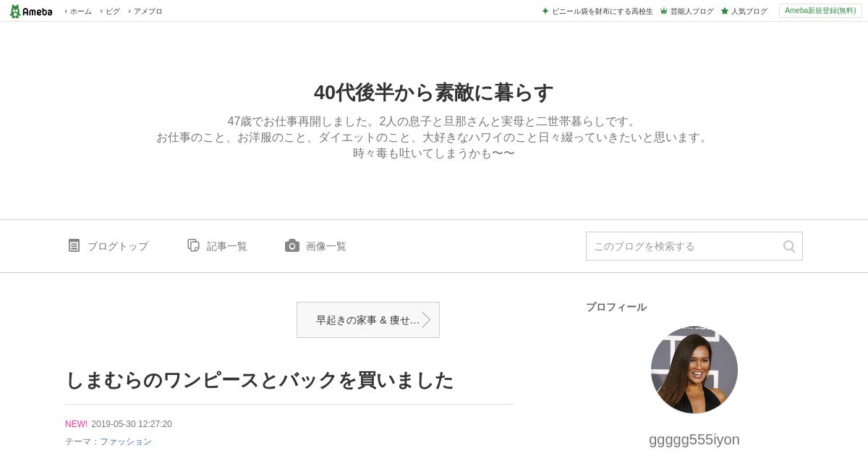Go to next article 早起きの家事 & 痩せ…
The width and height of the screenshot is (868, 456).
click(x=368, y=320)
